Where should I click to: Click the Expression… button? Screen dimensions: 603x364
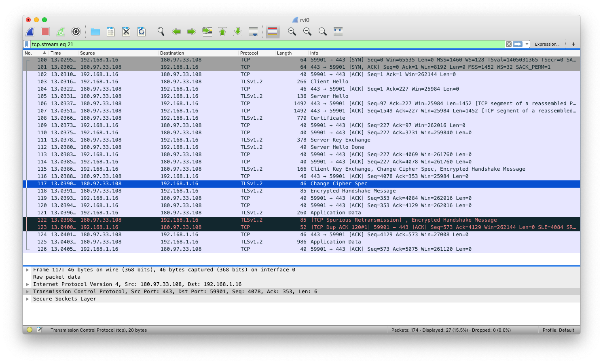pyautogui.click(x=547, y=44)
